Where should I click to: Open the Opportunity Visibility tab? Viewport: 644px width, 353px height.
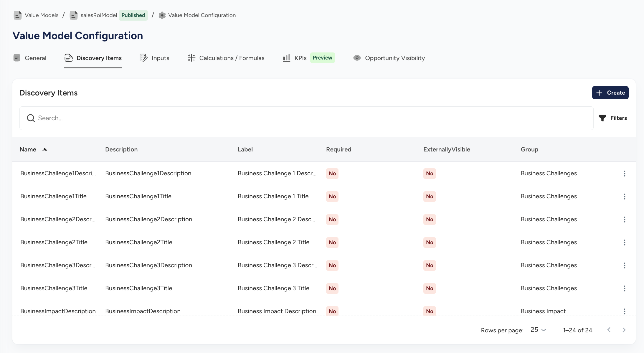coord(389,58)
